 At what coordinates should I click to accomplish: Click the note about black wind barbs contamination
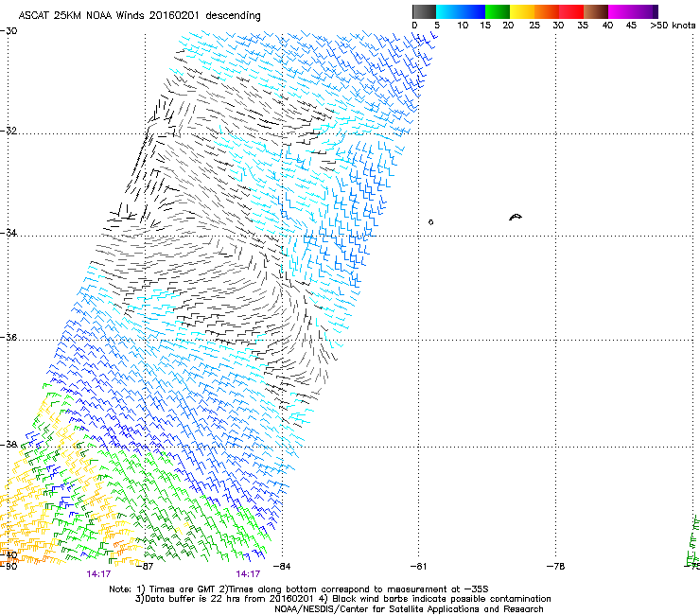click(x=437, y=599)
